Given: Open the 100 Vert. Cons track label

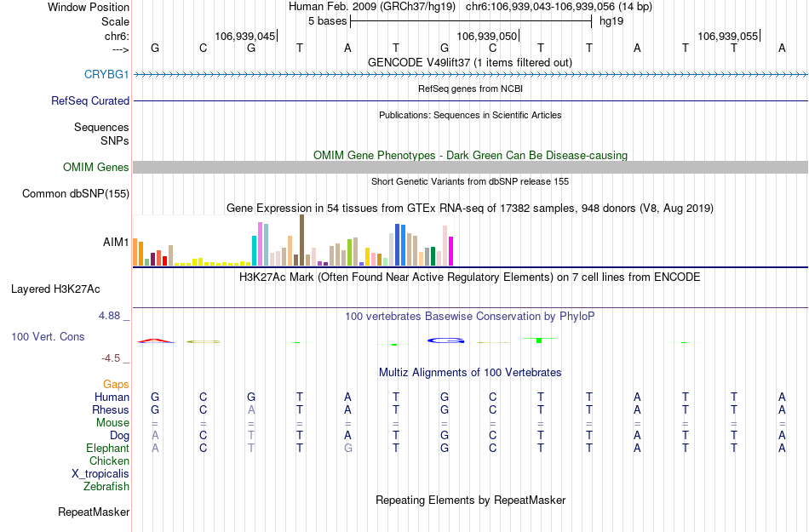Looking at the screenshot, I should click(x=48, y=336).
